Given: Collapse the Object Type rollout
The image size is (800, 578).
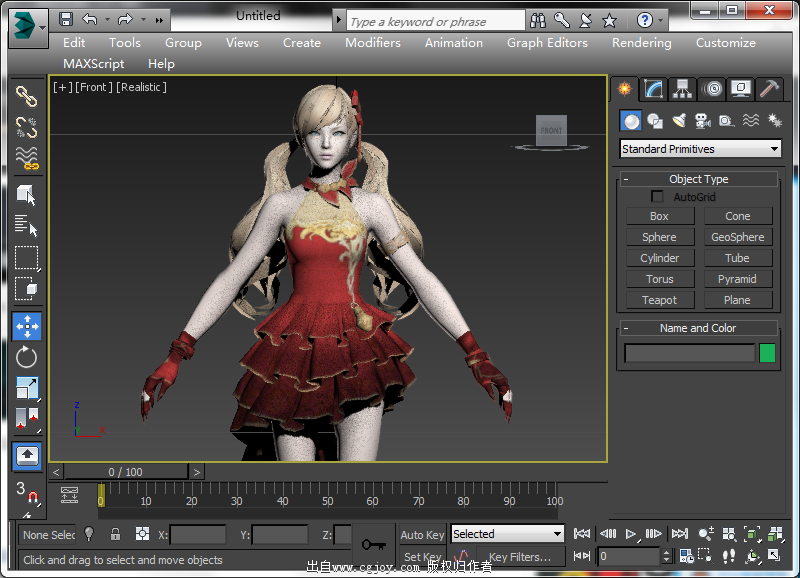Looking at the screenshot, I should (x=698, y=179).
